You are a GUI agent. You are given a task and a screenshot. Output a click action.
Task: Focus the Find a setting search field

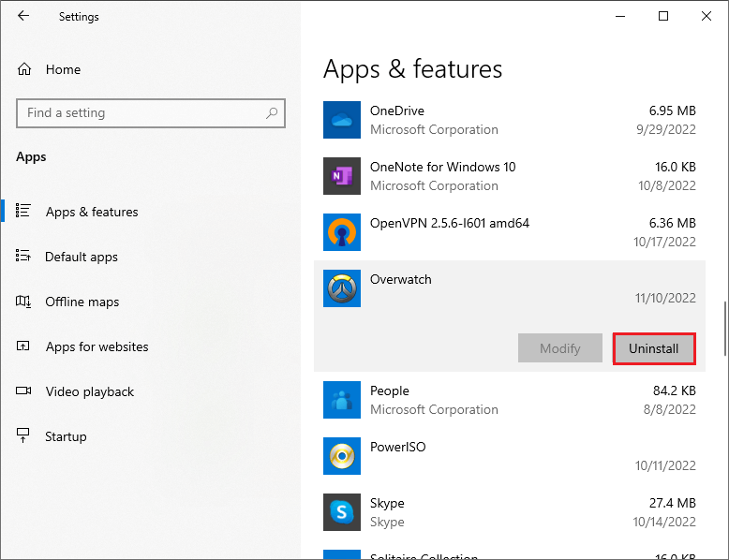(x=151, y=113)
